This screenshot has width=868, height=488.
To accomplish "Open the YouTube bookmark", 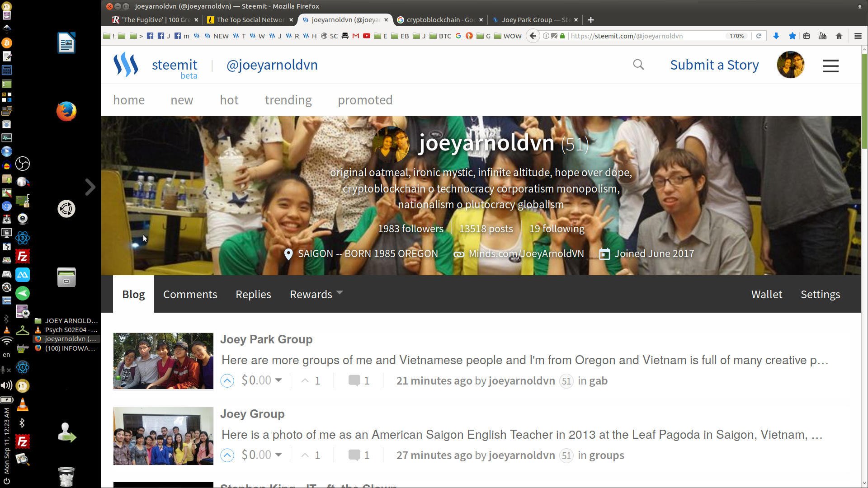I will click(367, 36).
